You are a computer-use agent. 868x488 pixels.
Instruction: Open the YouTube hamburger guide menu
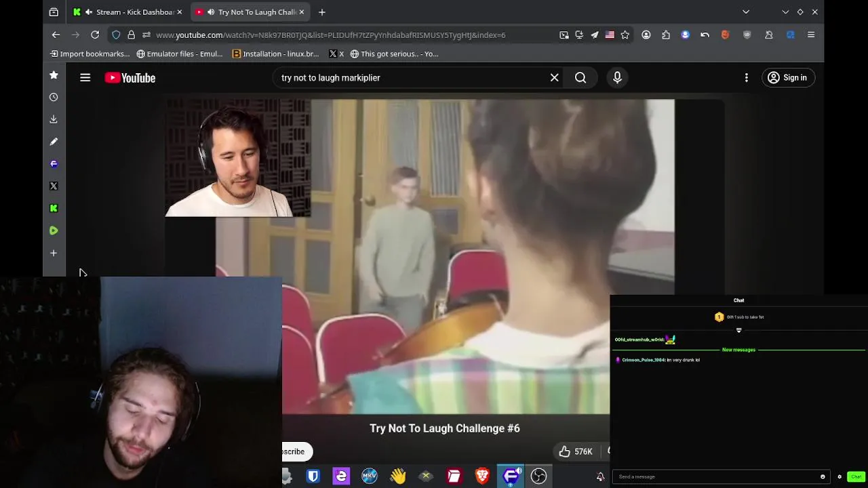(x=85, y=78)
